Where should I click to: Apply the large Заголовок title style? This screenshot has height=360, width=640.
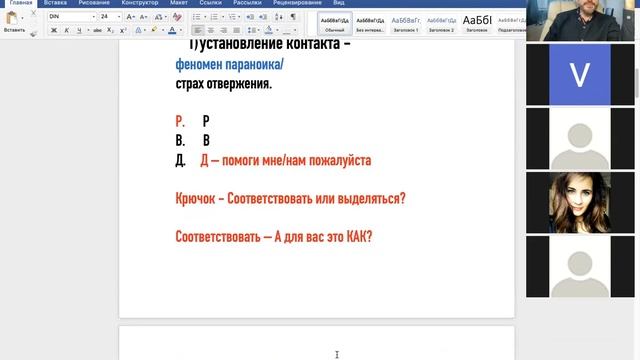coord(477,23)
